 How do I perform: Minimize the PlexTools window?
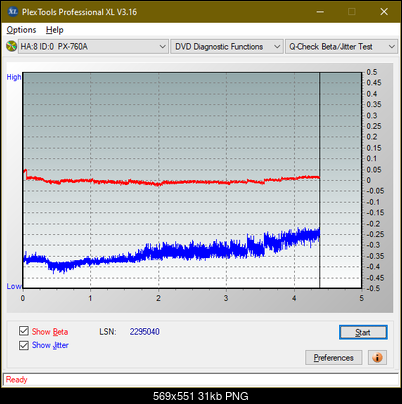click(320, 12)
